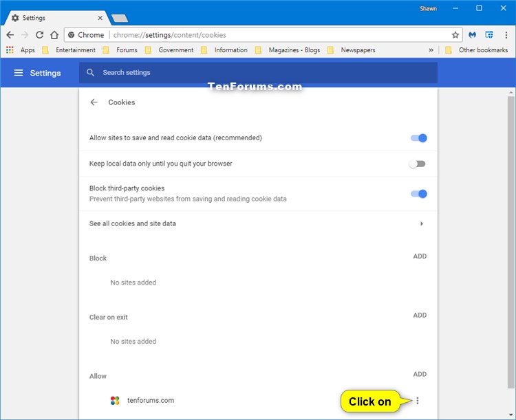Click the search magnifier in settings
Screen dimensions: 516x420
pyautogui.click(x=91, y=73)
